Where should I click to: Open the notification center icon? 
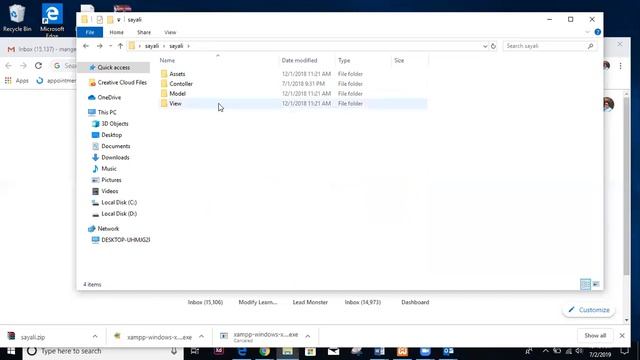[625, 351]
